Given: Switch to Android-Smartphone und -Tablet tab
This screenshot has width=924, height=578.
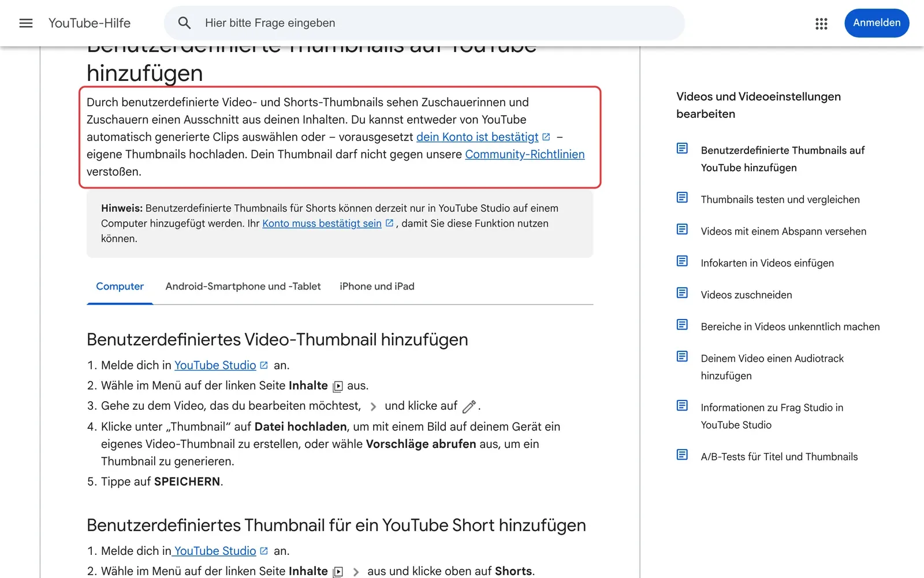Looking at the screenshot, I should pos(243,287).
